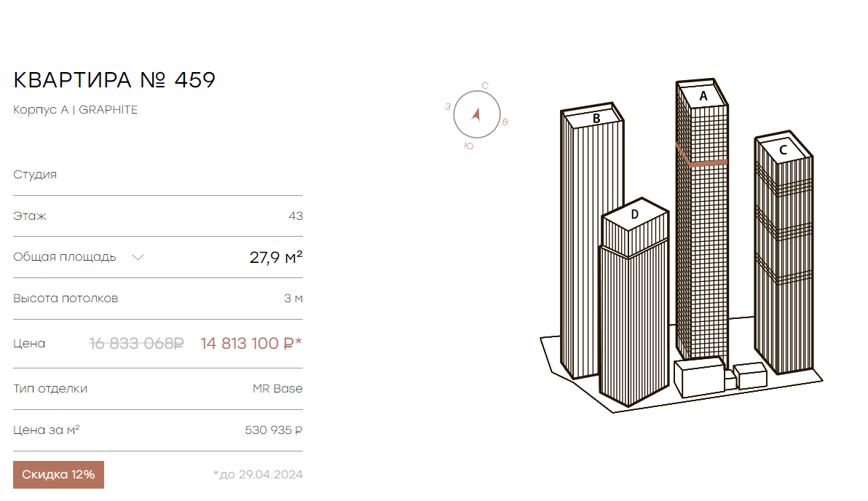Click the MR Base finish type value

277,389
